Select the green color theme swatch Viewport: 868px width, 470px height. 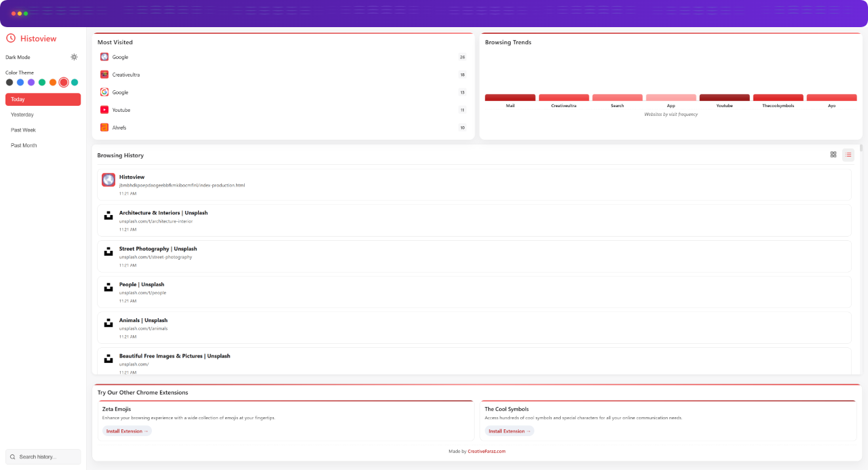(42, 82)
